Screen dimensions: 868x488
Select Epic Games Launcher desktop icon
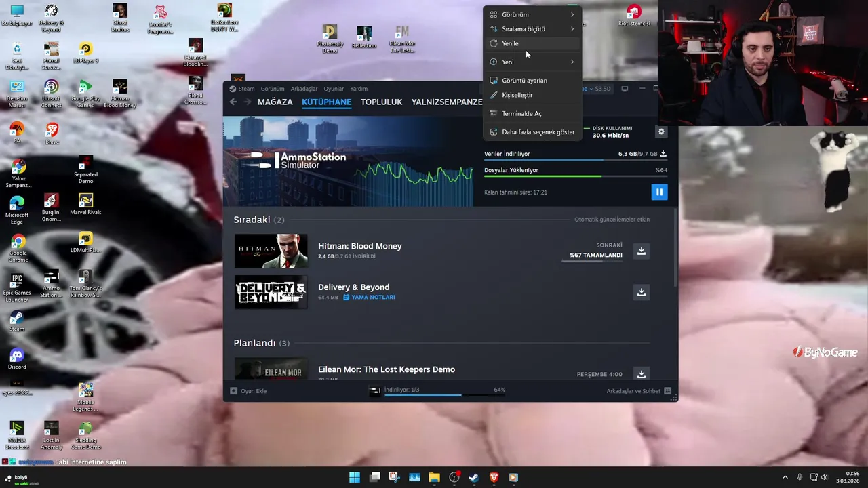coord(17,287)
